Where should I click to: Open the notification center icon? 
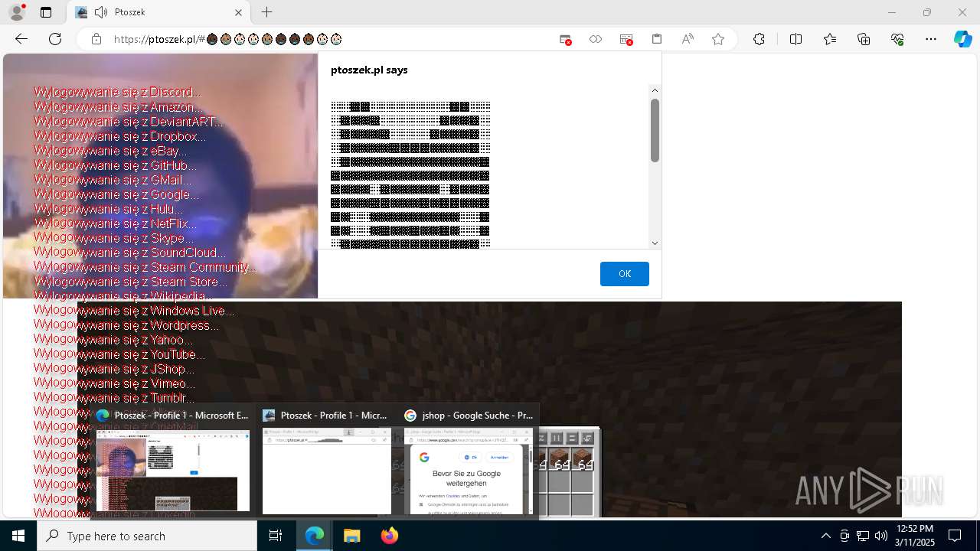point(955,536)
